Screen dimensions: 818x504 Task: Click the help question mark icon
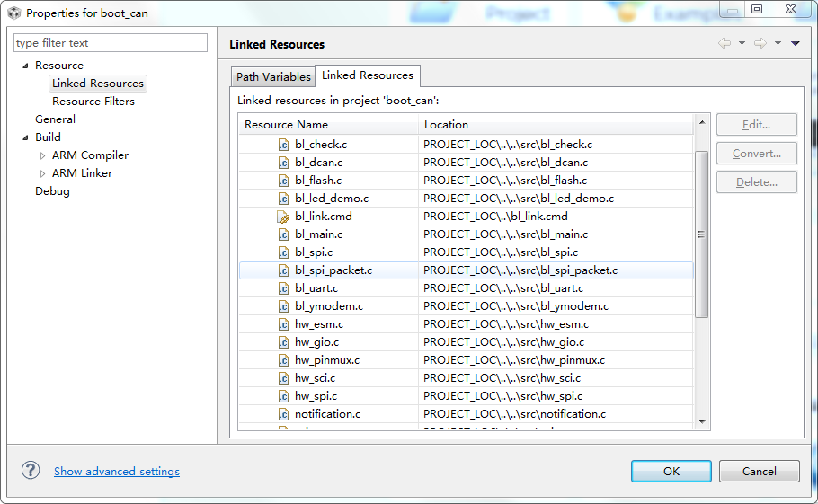click(x=31, y=471)
